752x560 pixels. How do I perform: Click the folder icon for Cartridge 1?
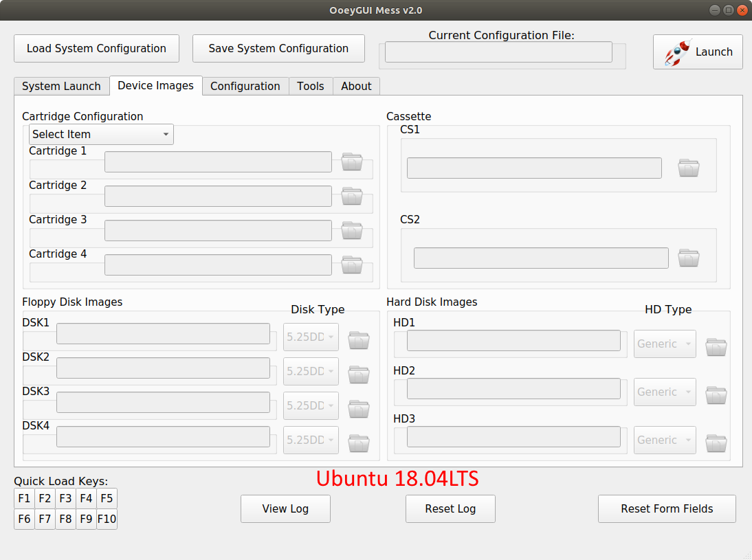coord(352,162)
